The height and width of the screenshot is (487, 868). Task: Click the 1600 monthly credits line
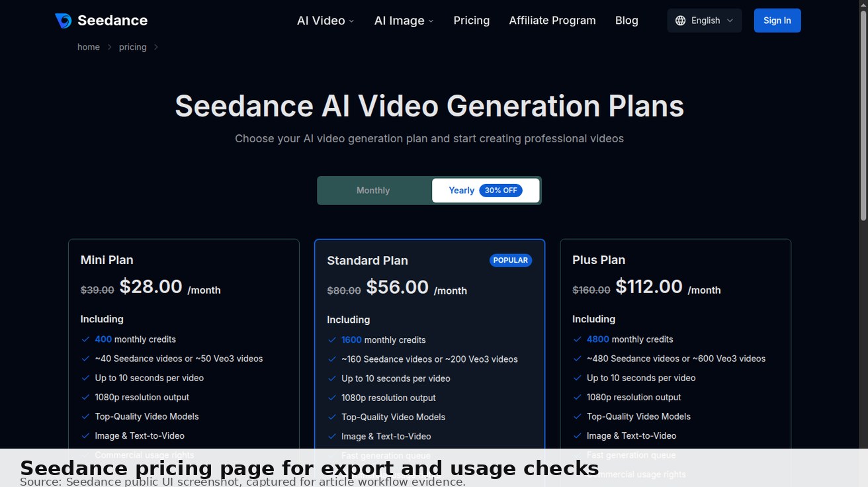(x=384, y=340)
